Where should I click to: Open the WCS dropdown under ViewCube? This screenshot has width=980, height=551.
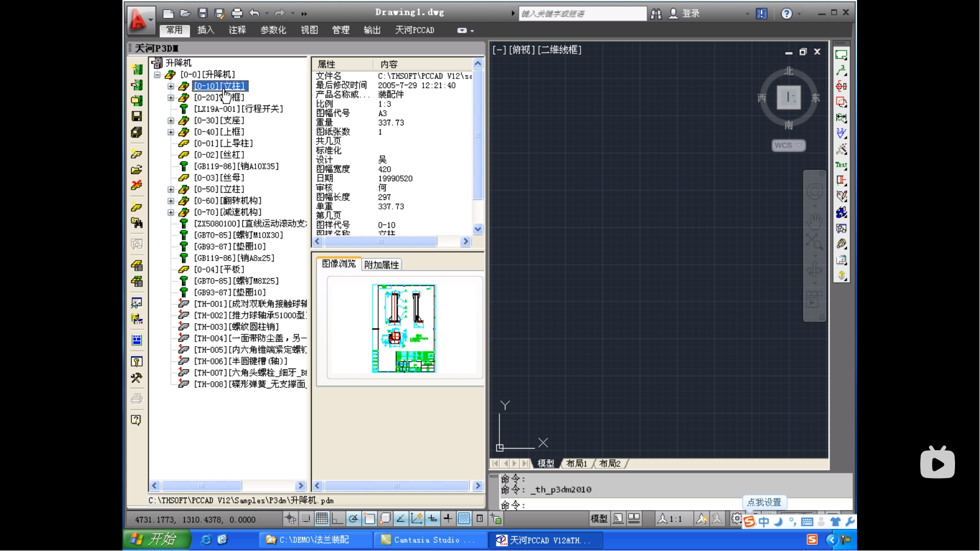click(788, 145)
